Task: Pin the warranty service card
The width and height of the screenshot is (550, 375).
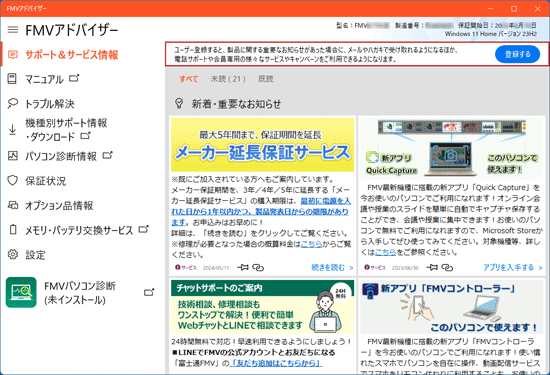Action: (243, 268)
